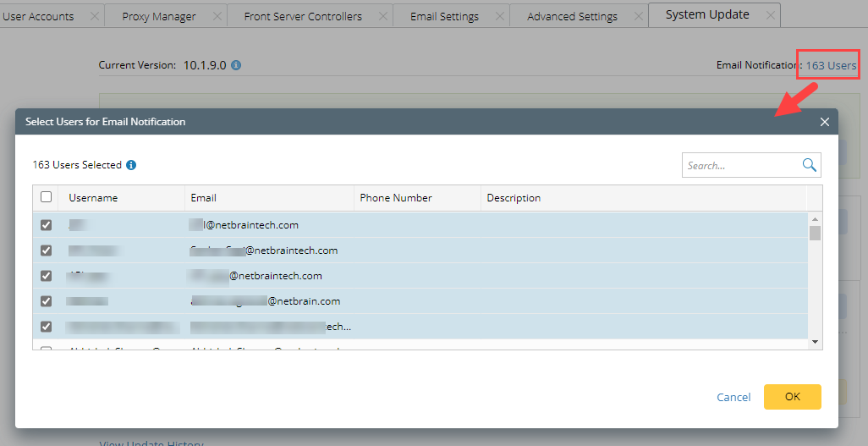Click the info icon next to 163 Users Selected
Image resolution: width=868 pixels, height=446 pixels.
point(131,164)
